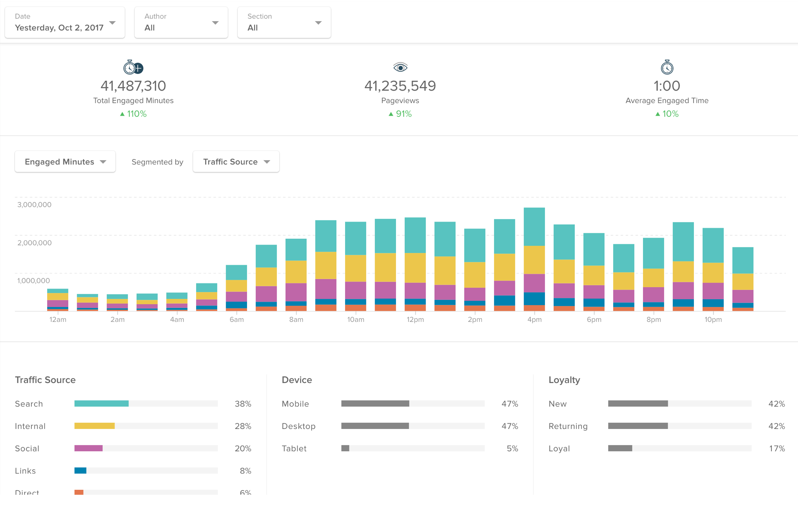
Task: Select the Mobile device row label
Action: tap(295, 404)
